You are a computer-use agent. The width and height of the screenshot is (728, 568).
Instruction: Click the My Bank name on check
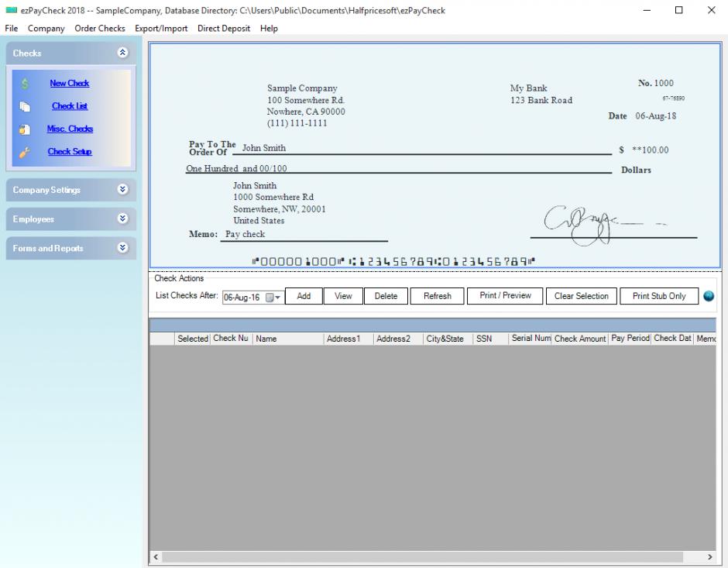[528, 88]
